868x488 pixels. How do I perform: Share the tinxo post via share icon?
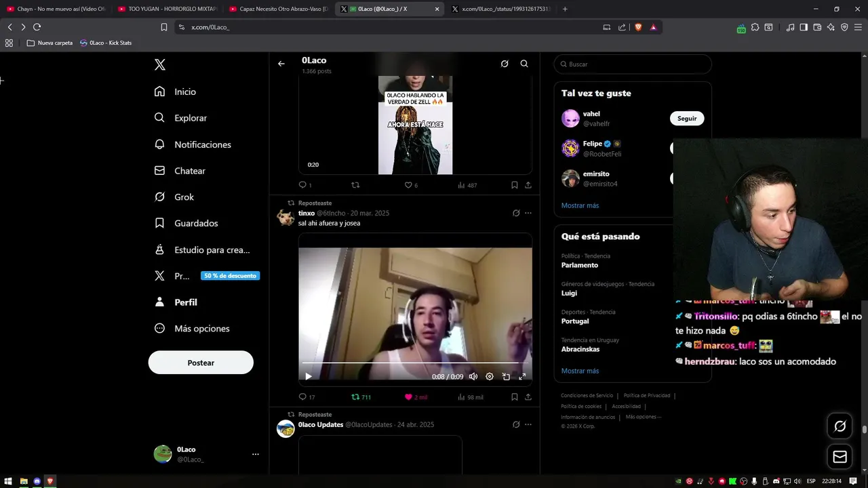(528, 397)
